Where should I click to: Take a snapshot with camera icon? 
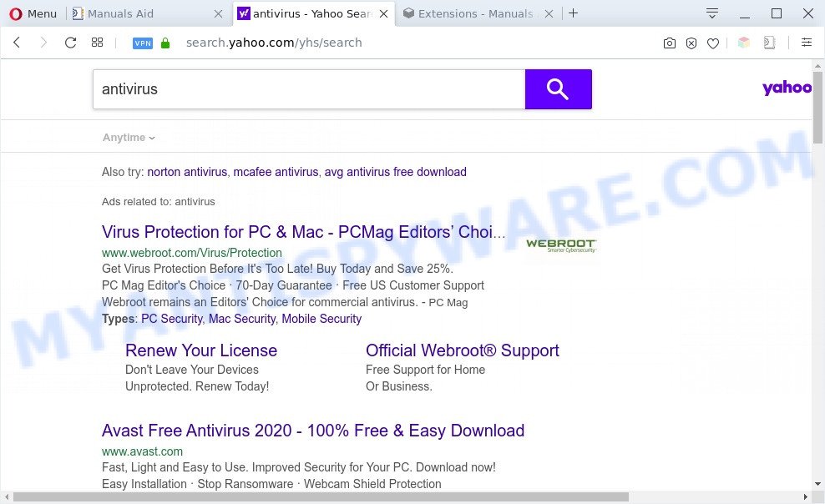pos(669,43)
